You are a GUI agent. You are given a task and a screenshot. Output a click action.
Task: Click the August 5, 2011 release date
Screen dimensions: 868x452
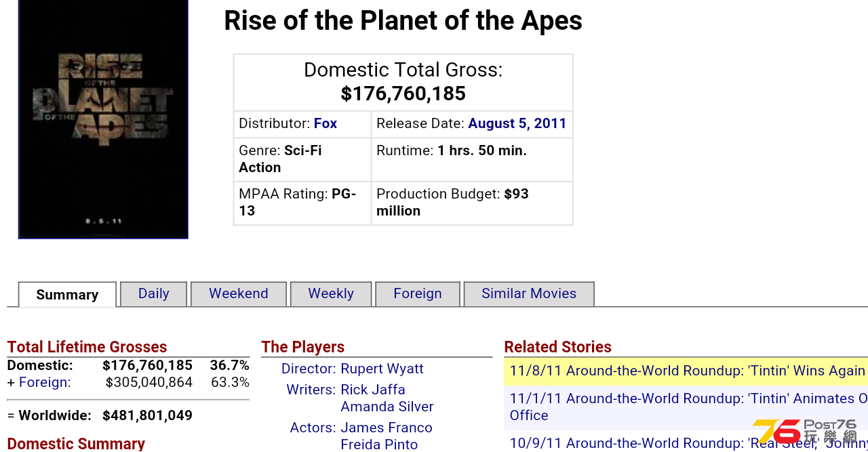(517, 123)
